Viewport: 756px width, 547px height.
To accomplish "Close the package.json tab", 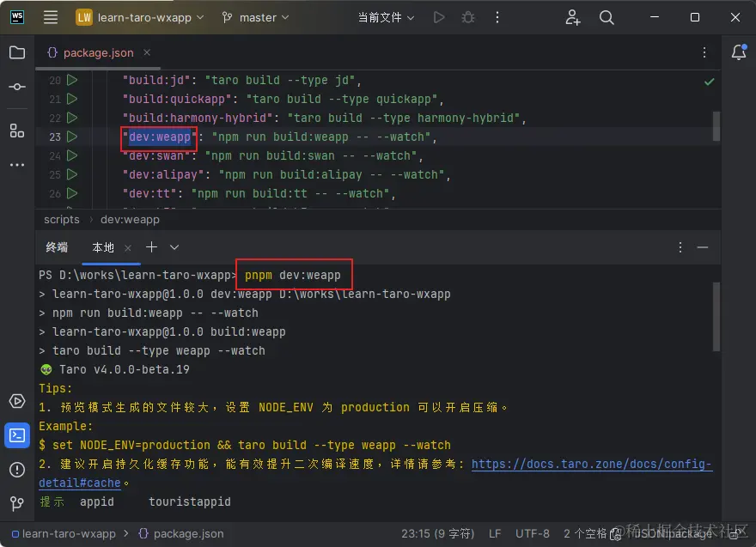I will pyautogui.click(x=147, y=52).
